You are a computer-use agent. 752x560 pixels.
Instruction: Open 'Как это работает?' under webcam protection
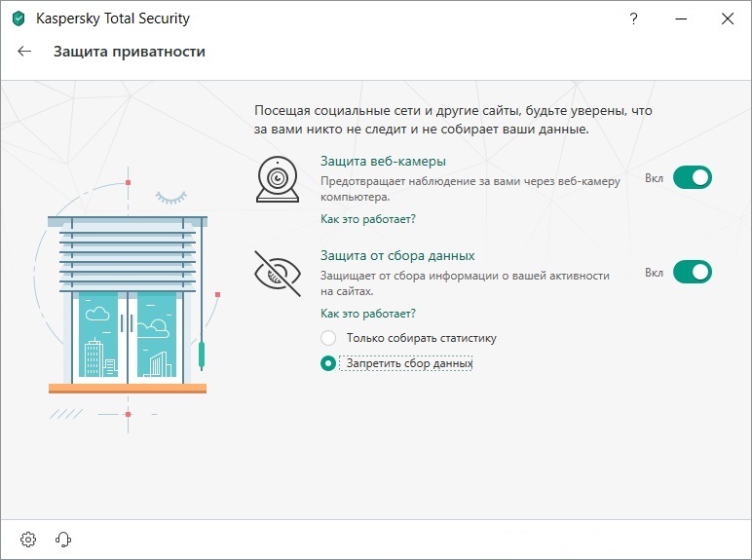point(367,219)
